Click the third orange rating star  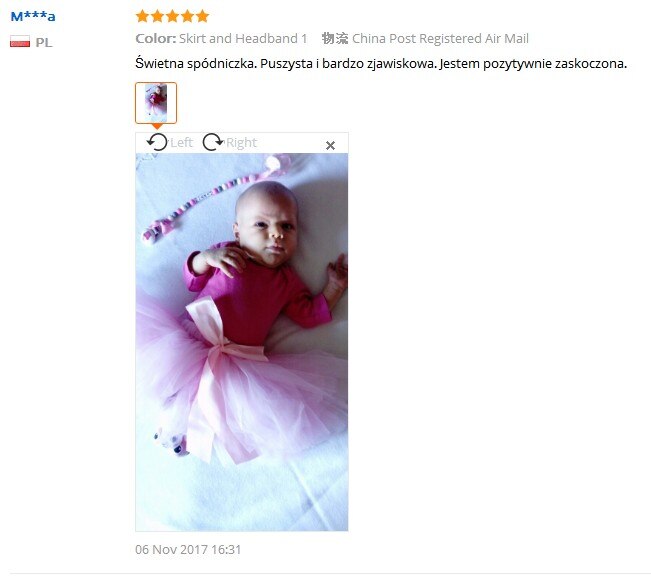pos(172,16)
